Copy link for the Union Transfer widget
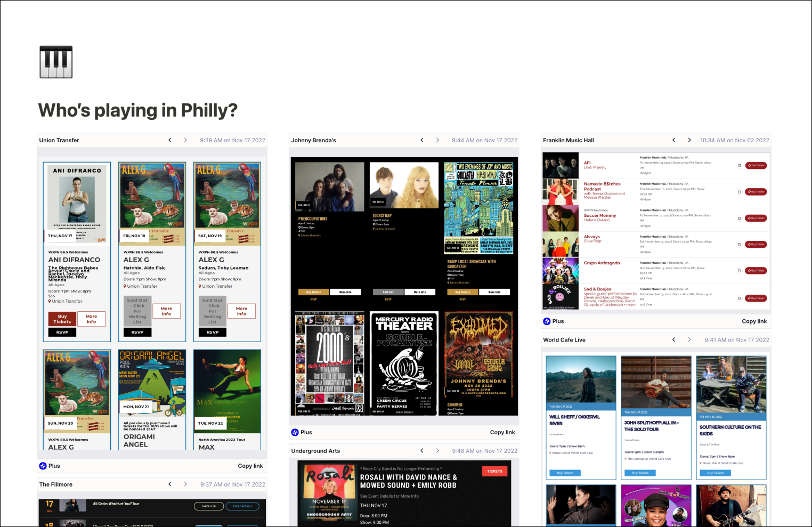The height and width of the screenshot is (527, 812). click(250, 466)
